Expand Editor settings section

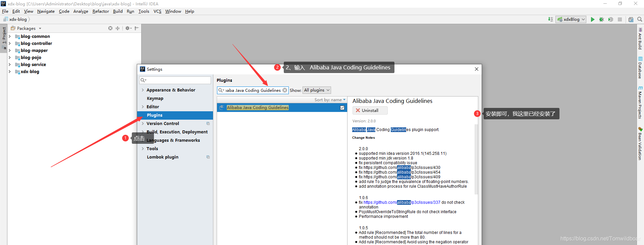143,107
